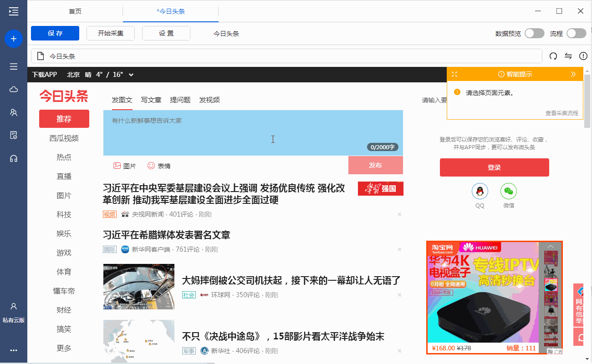Open the task list hamburger icon in sidebar
592x364 pixels.
[14, 66]
